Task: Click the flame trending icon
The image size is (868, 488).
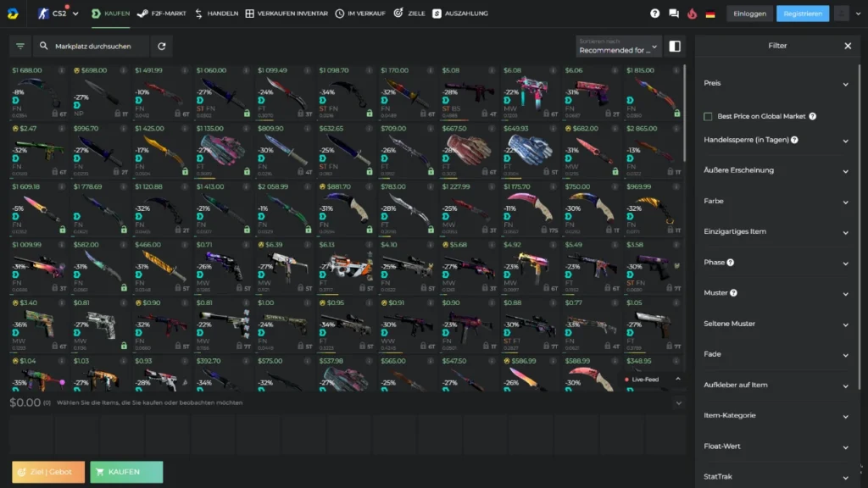Action: (x=692, y=13)
